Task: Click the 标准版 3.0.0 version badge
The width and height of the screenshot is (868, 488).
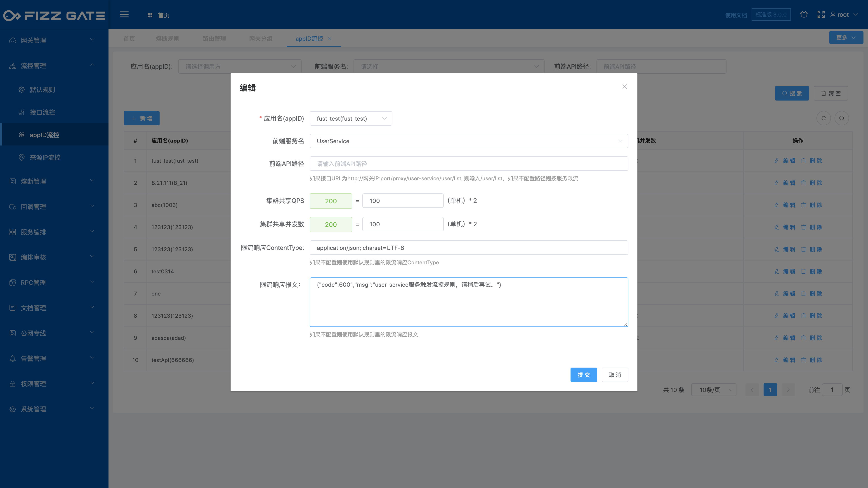Action: tap(771, 14)
